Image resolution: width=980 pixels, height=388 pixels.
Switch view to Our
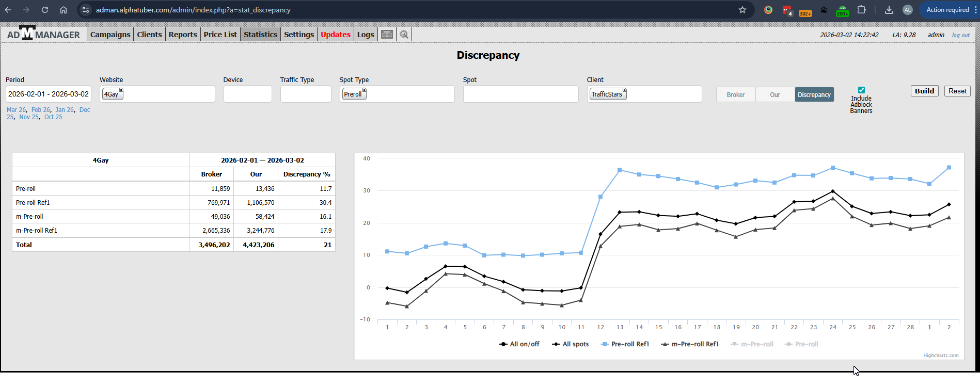(774, 94)
